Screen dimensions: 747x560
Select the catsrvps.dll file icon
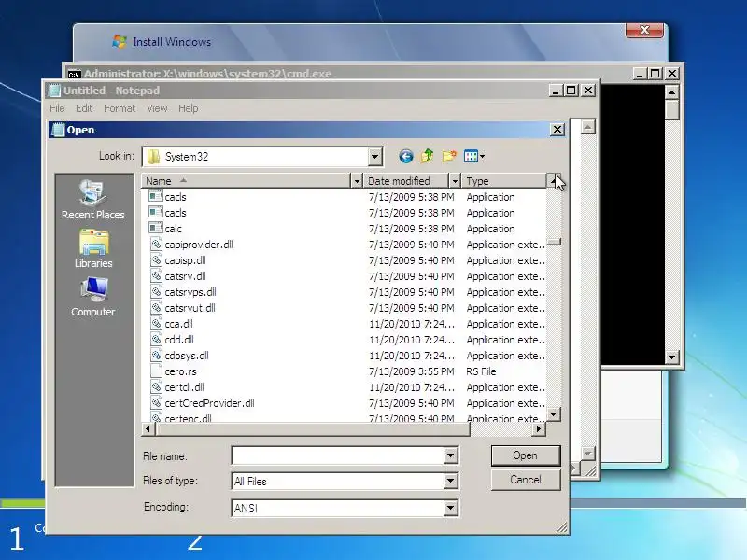pyautogui.click(x=156, y=292)
